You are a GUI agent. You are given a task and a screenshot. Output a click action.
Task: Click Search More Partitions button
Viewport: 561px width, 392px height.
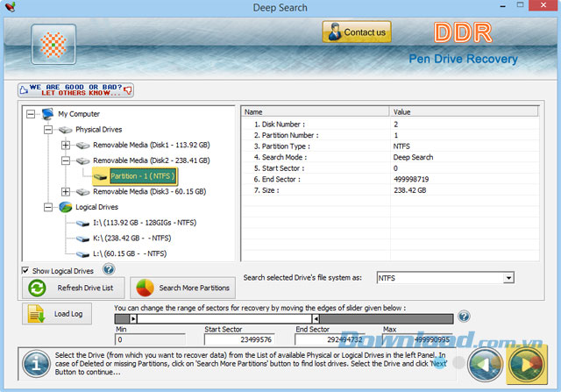pyautogui.click(x=182, y=288)
